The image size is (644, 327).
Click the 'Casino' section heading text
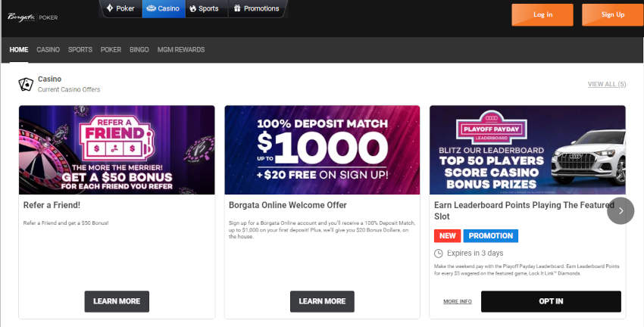coord(50,79)
